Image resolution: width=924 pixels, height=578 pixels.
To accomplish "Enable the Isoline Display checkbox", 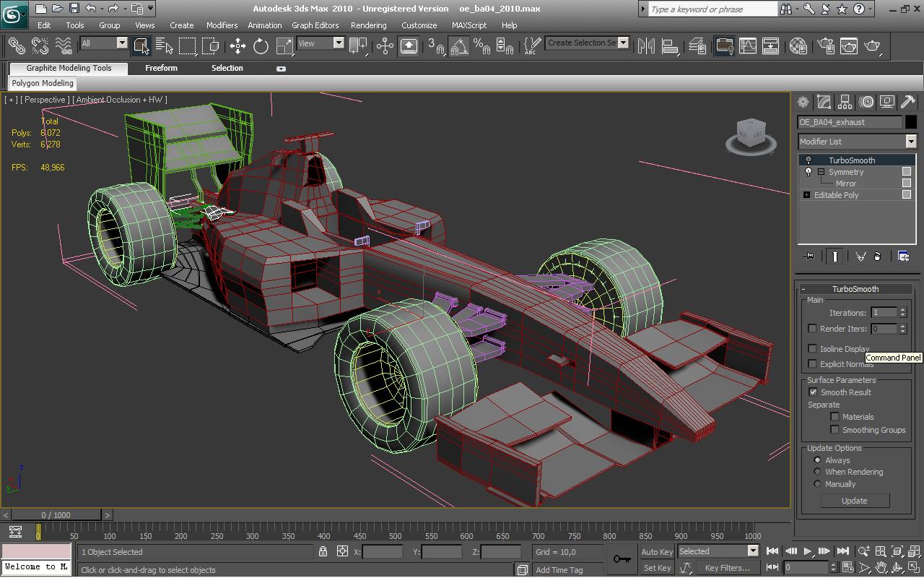I will coord(813,349).
